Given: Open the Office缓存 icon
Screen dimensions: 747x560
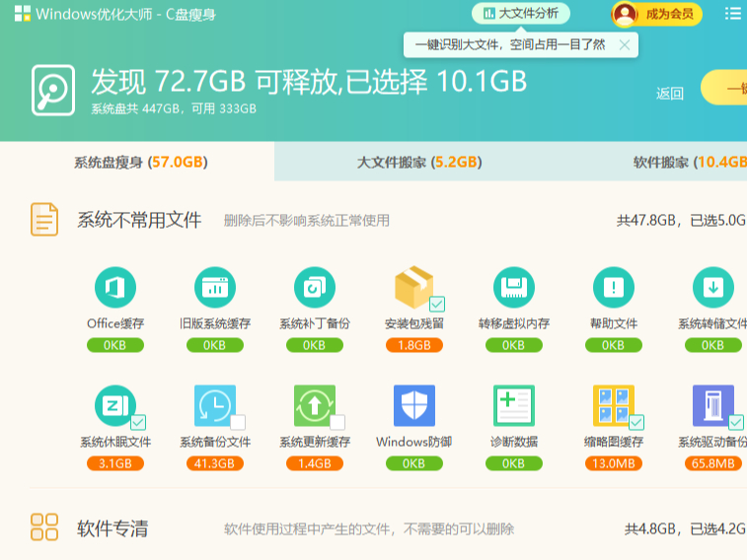Looking at the screenshot, I should (x=115, y=287).
